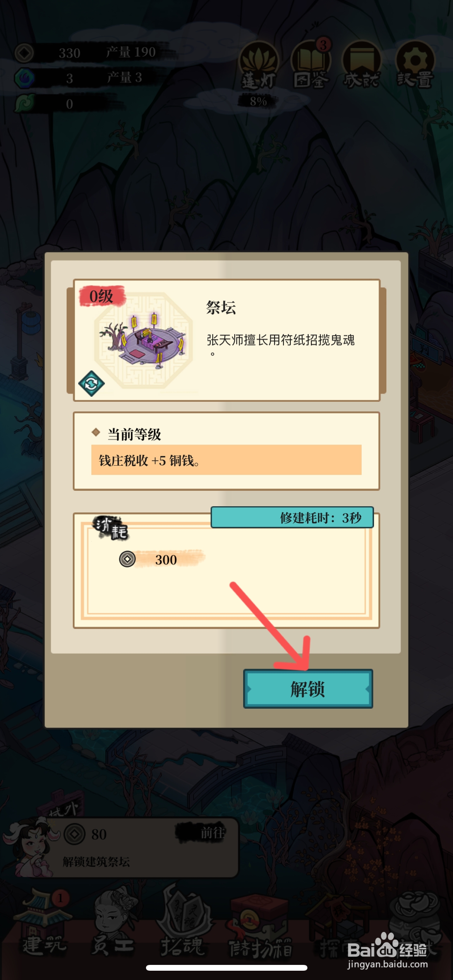Viewport: 453px width, 980px height.
Task: Tap the green leaf currency icon
Action: click(x=24, y=103)
